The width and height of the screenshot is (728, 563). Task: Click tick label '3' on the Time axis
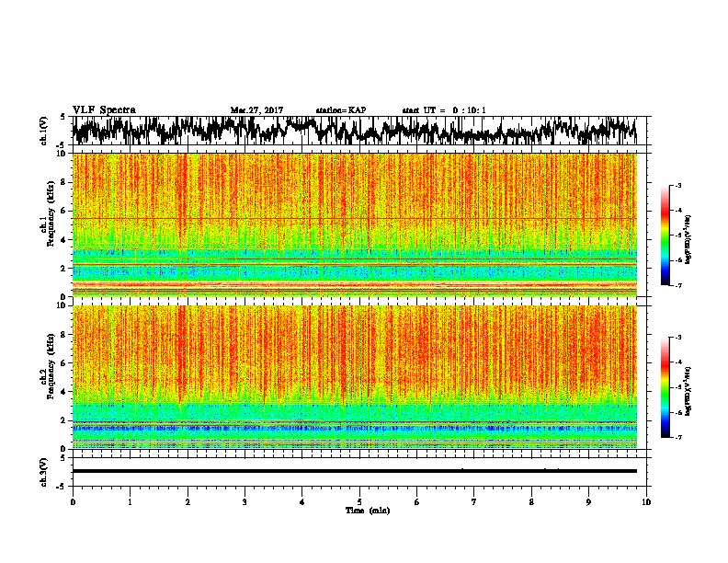(245, 502)
